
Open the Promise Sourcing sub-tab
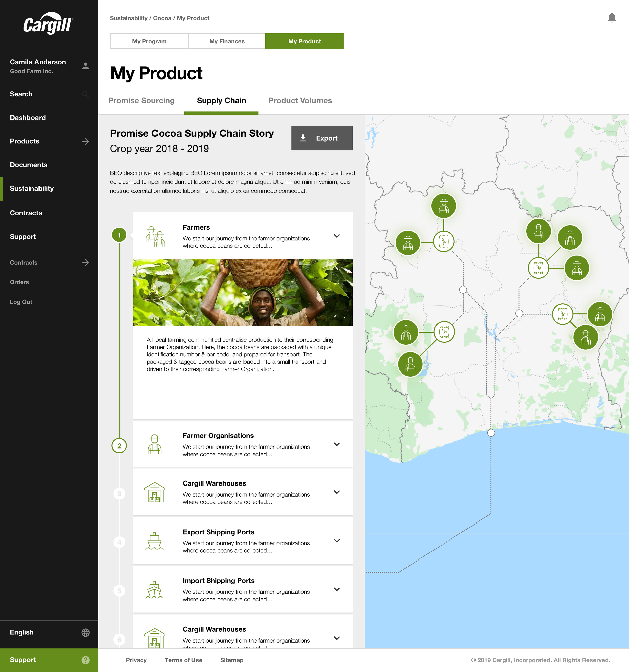coord(141,101)
